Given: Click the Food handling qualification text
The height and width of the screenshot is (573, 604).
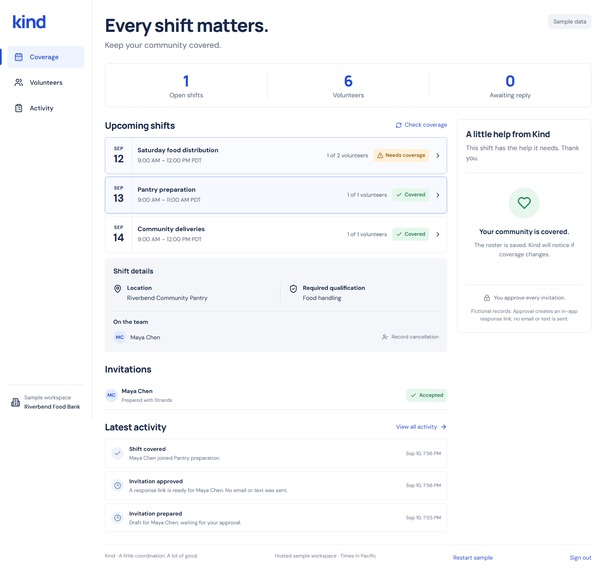Looking at the screenshot, I should pos(322,298).
